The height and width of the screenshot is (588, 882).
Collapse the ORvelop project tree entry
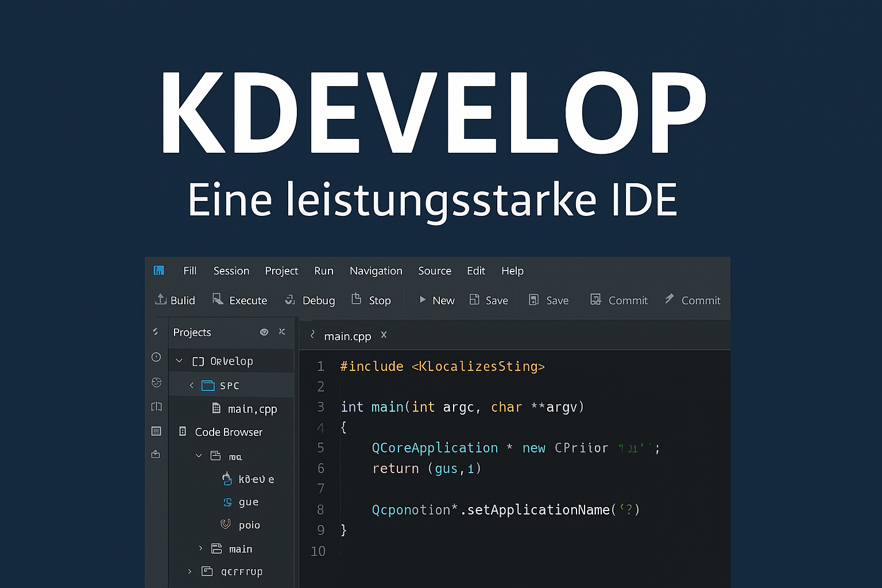[x=179, y=361]
